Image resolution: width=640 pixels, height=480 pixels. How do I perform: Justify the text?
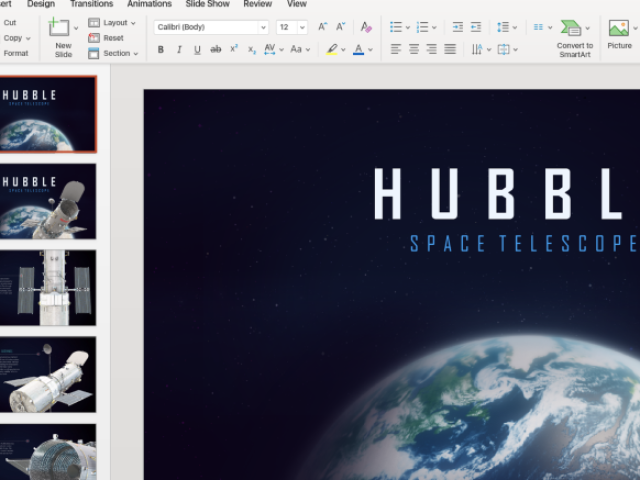pos(450,49)
